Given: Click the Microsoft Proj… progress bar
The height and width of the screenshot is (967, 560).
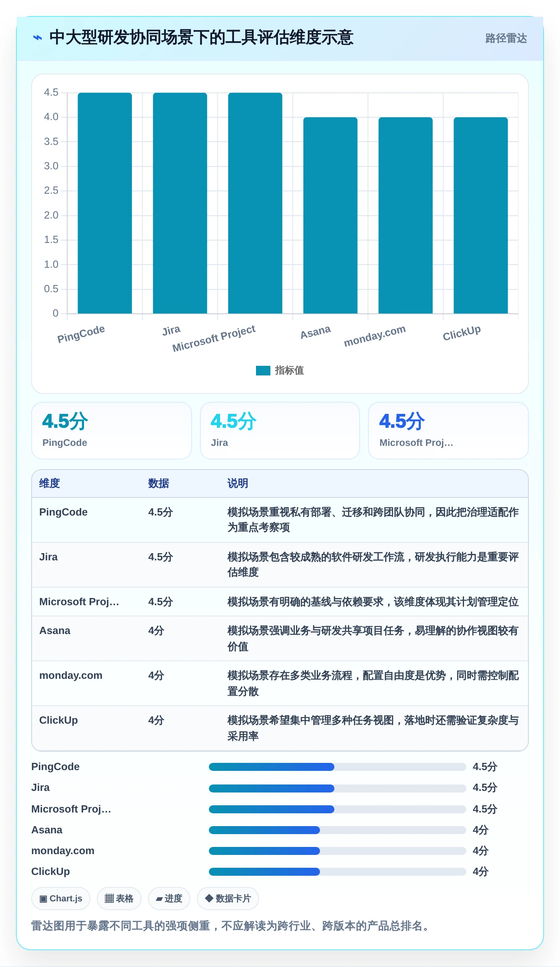Looking at the screenshot, I should tap(337, 809).
